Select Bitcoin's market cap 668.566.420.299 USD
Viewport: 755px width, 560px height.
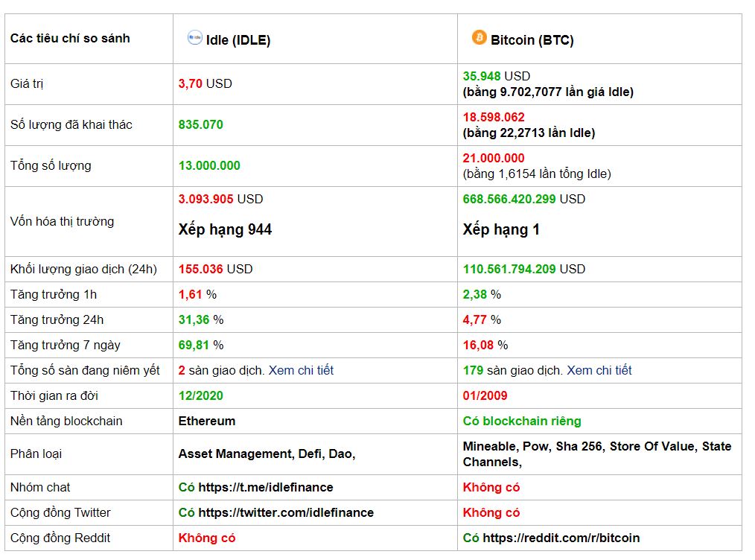(x=523, y=199)
